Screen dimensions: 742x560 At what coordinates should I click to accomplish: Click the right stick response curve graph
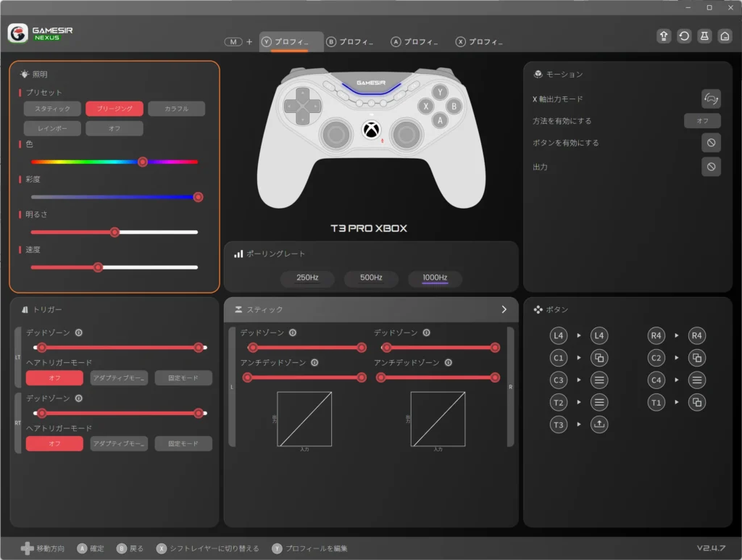pyautogui.click(x=438, y=419)
